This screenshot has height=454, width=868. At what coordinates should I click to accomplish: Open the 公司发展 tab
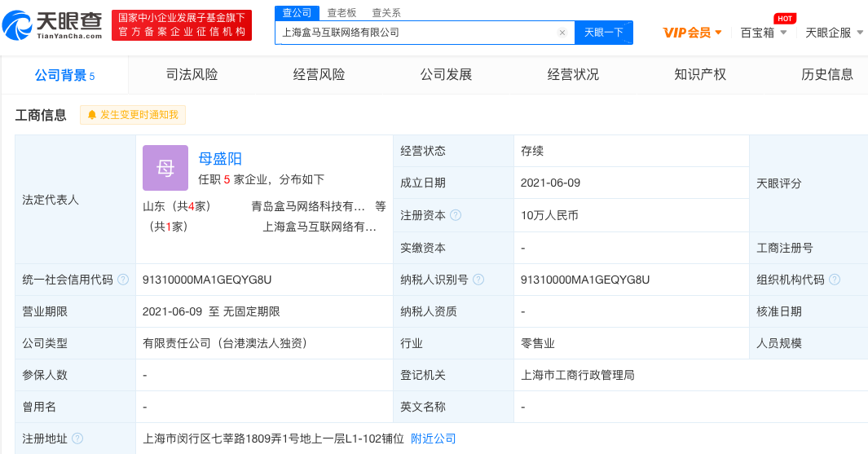coord(446,75)
